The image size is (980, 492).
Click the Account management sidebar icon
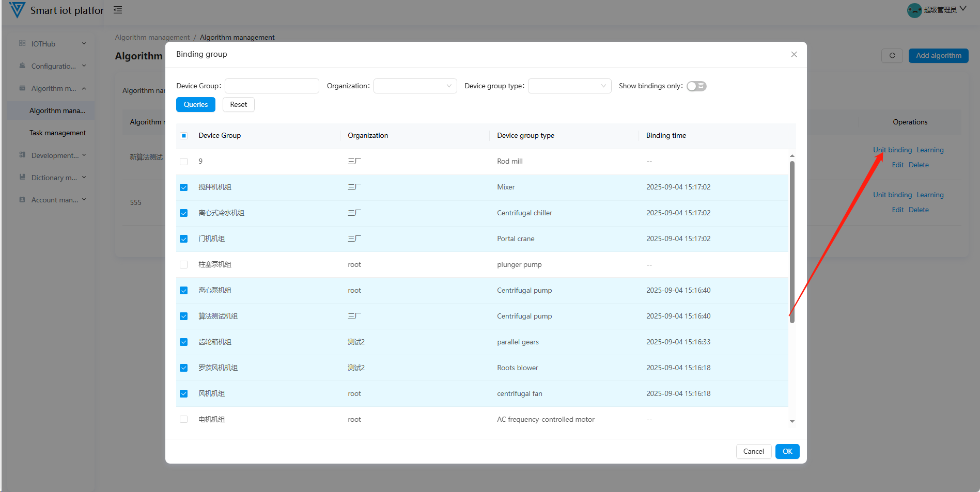22,199
